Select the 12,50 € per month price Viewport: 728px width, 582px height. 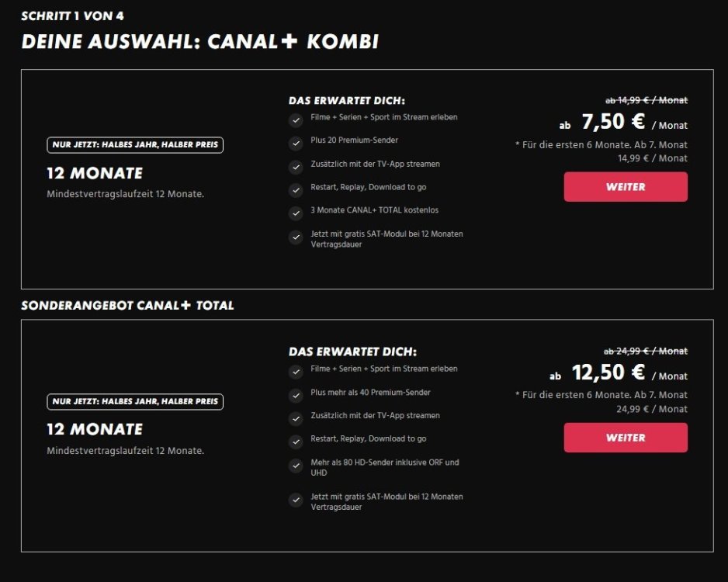click(x=608, y=373)
